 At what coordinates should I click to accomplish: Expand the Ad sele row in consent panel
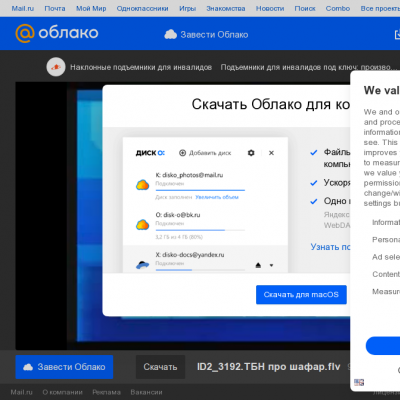tap(386, 257)
